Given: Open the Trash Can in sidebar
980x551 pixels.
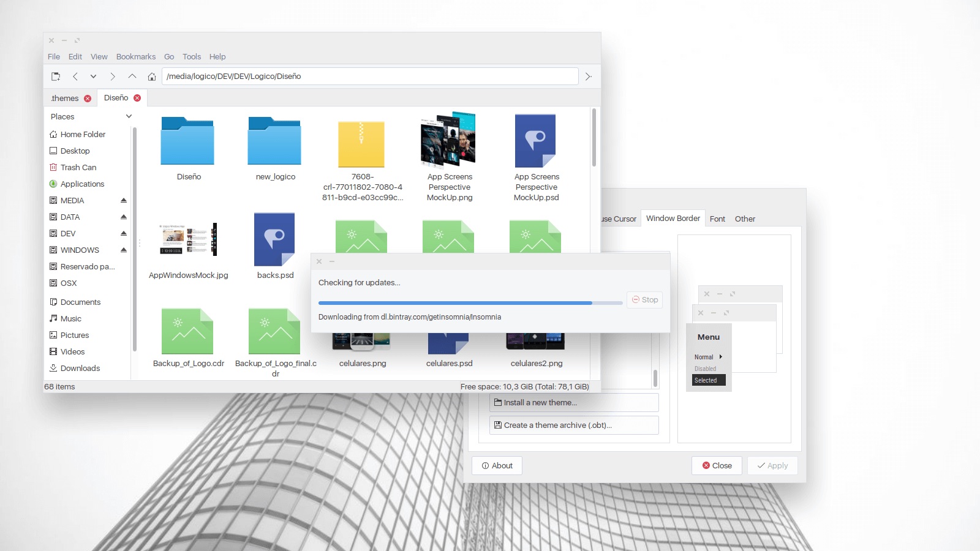Looking at the screenshot, I should (x=78, y=167).
